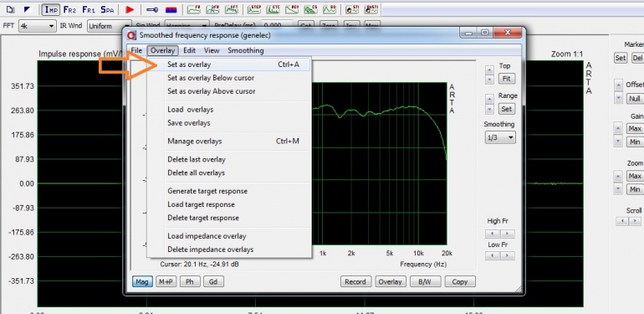Open the STEP response toolbar icon

254,9
